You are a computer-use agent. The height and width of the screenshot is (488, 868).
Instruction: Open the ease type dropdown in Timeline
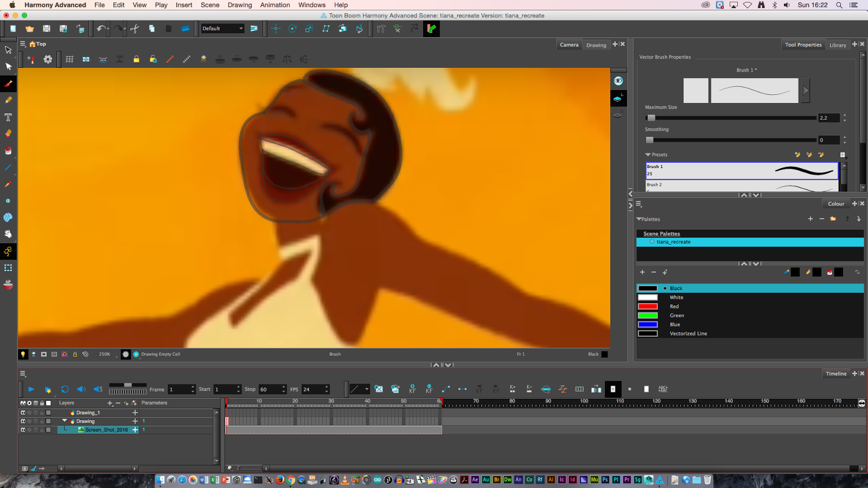[x=359, y=389]
